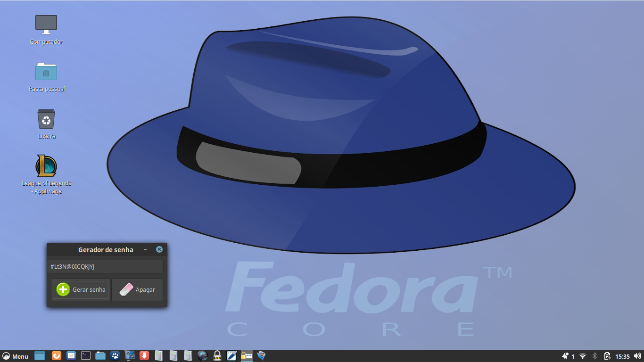Open the file manager folder in panel
Viewport: 644px width, 362px height.
point(100,356)
